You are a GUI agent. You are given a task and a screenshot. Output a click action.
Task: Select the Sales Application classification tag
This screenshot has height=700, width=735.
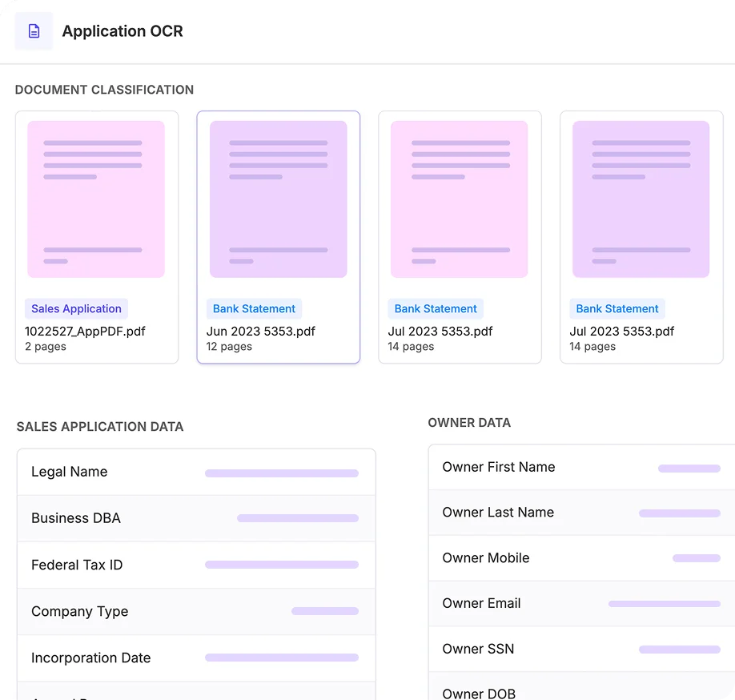click(76, 308)
